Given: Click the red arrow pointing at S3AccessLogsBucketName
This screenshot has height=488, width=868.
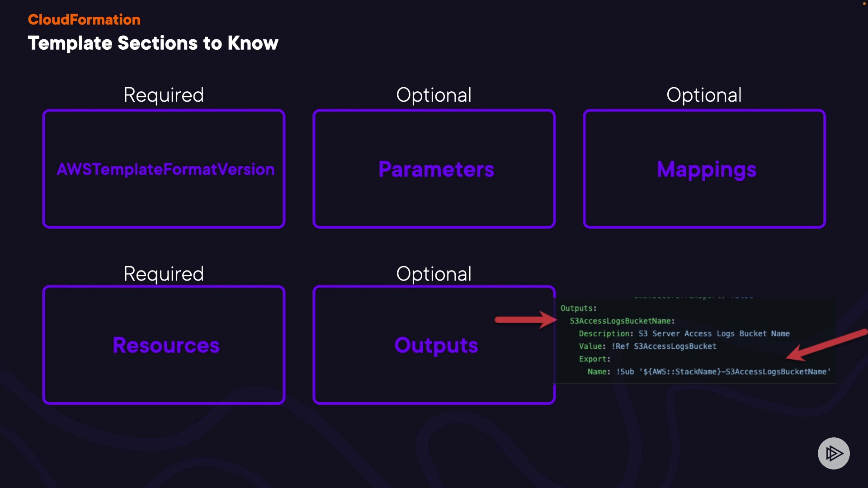Looking at the screenshot, I should (x=525, y=319).
